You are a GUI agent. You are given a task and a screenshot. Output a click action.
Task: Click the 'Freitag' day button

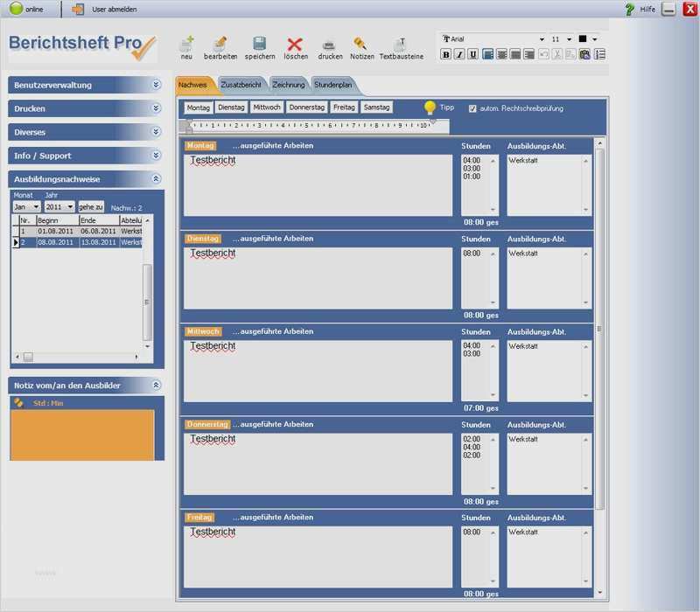click(x=344, y=108)
